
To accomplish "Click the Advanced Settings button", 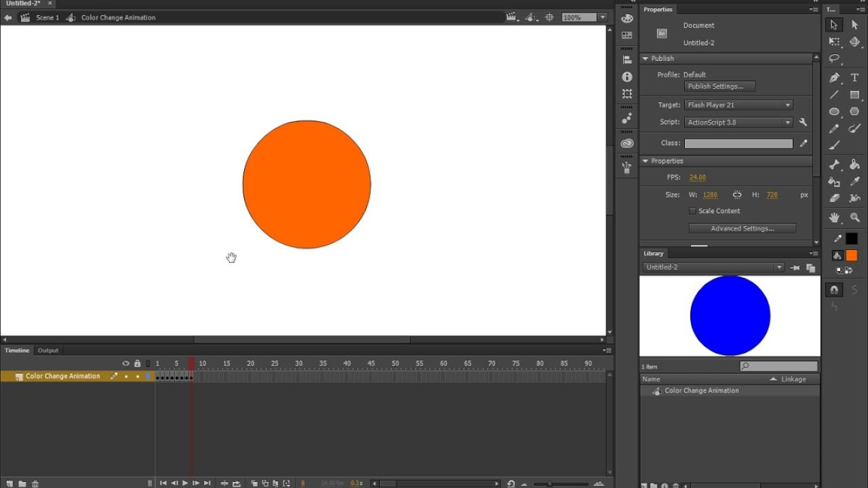I will coord(743,228).
